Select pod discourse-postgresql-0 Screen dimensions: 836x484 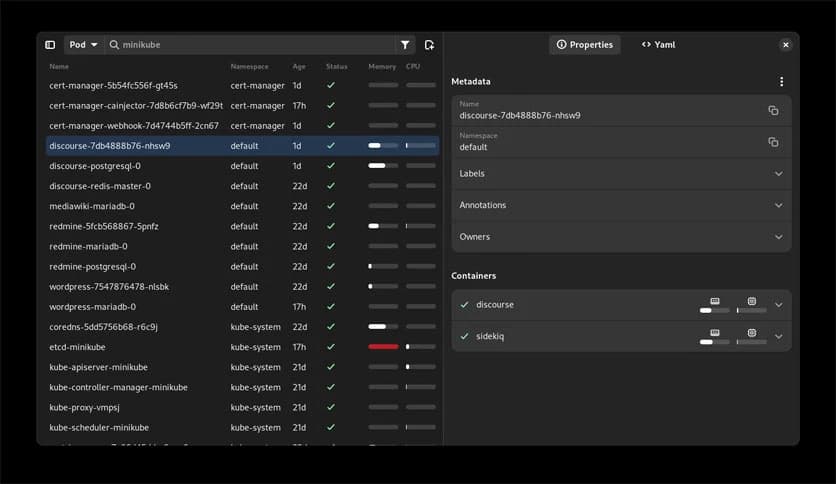point(243,166)
